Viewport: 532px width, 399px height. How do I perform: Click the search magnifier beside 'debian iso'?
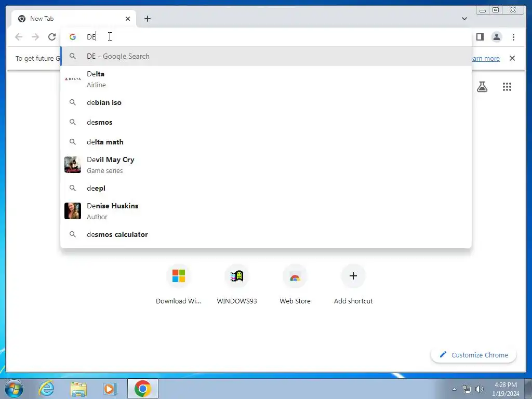coord(73,102)
